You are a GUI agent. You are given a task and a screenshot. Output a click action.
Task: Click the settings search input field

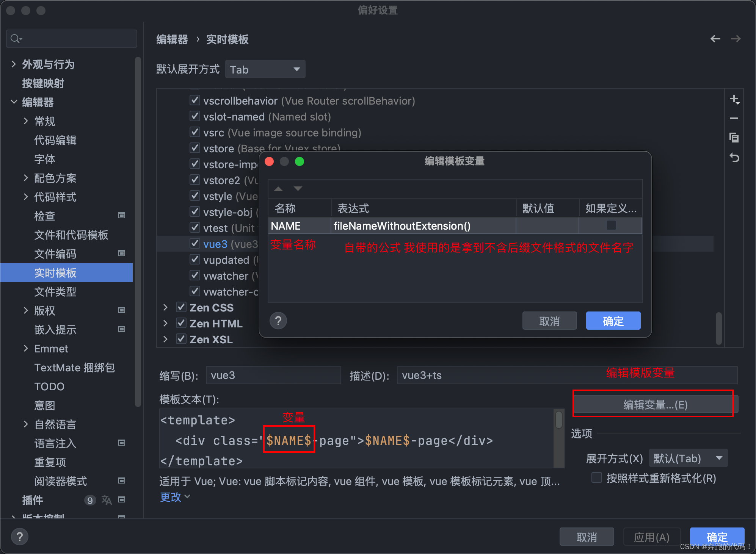[x=72, y=39]
